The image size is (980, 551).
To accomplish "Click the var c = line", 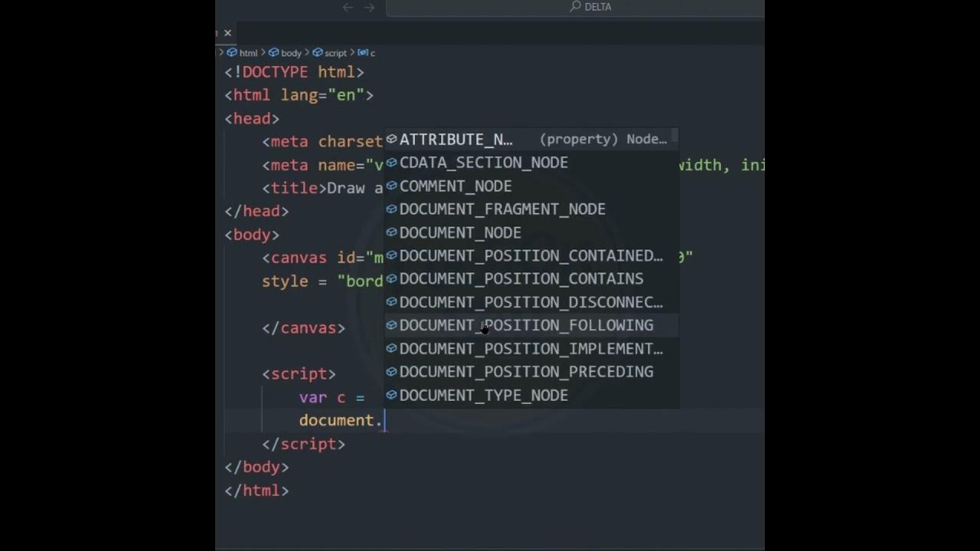I will tap(332, 397).
